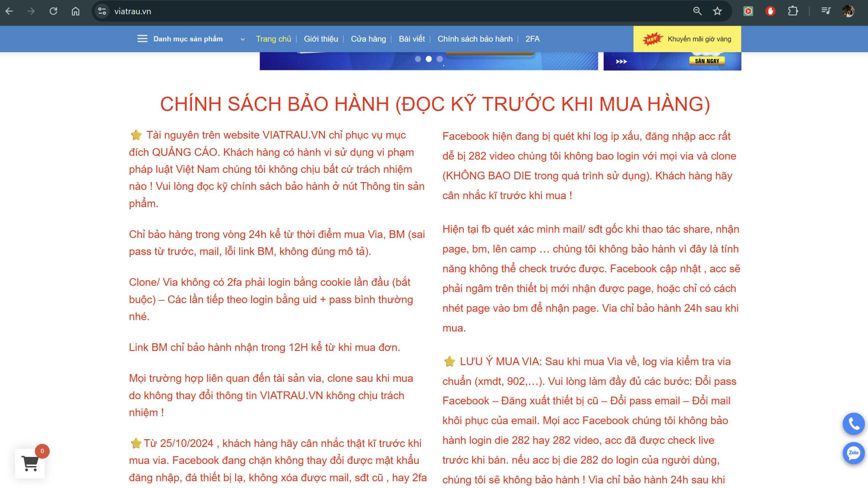Select the third banner slide dot

click(x=439, y=59)
